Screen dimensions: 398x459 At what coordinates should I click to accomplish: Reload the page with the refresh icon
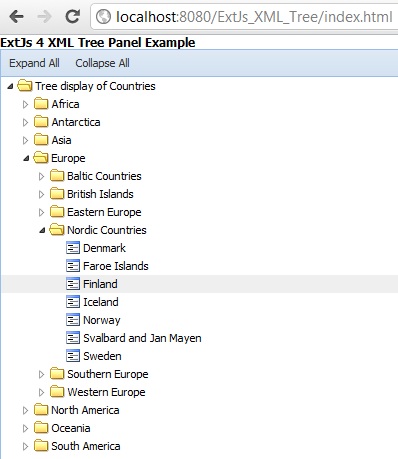(72, 16)
